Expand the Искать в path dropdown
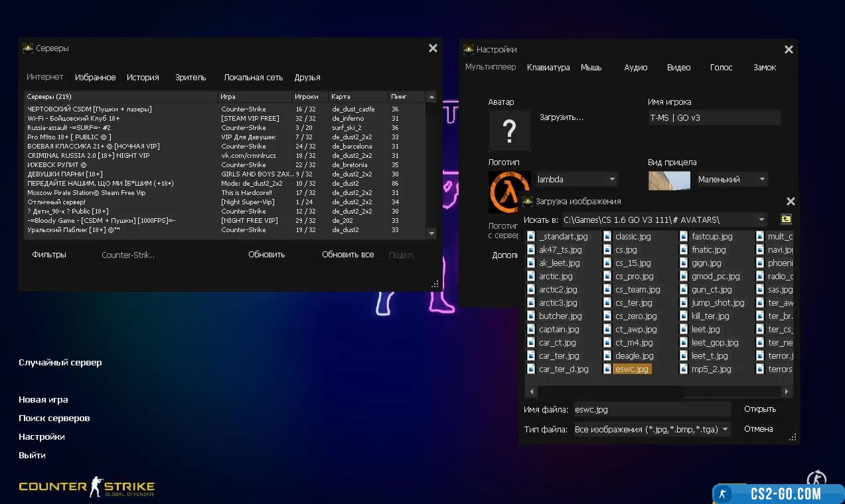 pos(761,220)
